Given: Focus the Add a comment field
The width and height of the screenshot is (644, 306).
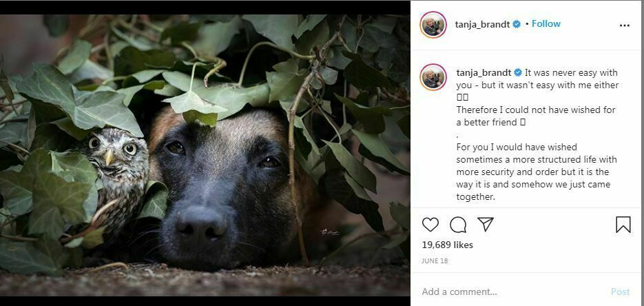Looking at the screenshot, I should click(510, 292).
